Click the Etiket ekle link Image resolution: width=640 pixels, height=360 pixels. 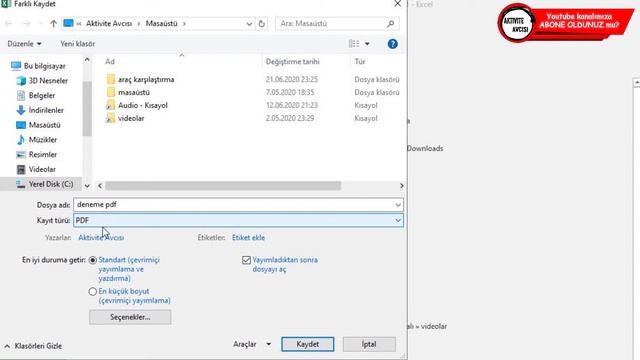pos(249,238)
